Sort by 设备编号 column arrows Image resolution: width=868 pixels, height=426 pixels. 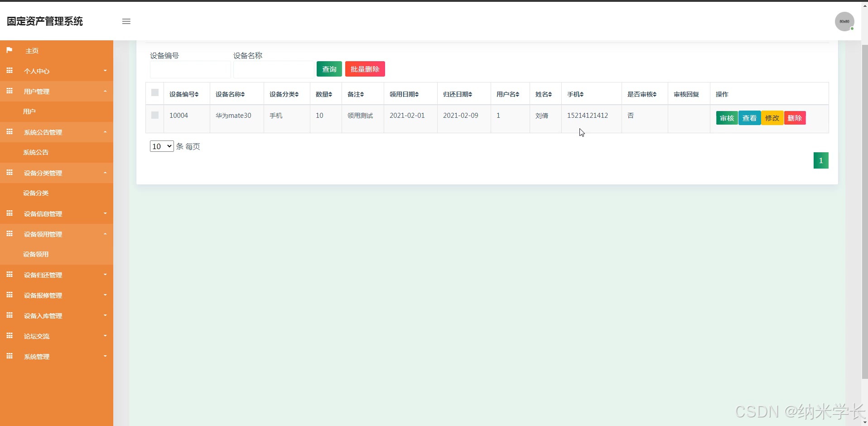[197, 94]
